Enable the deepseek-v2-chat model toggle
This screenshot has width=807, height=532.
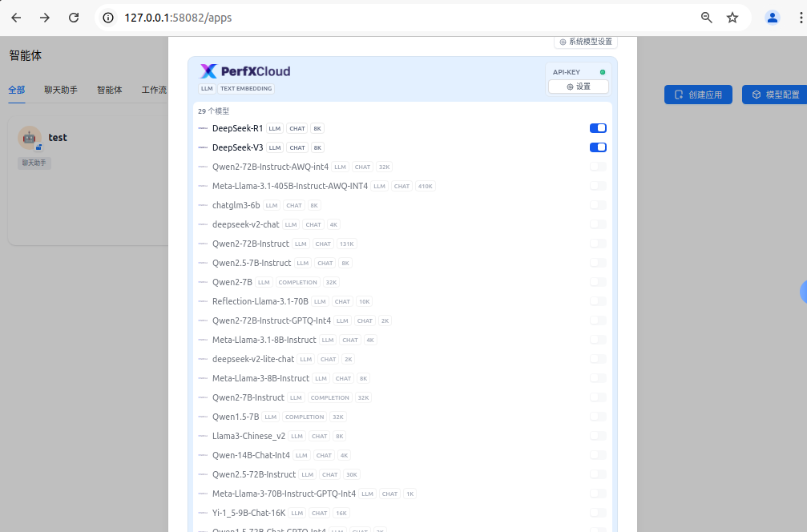598,224
